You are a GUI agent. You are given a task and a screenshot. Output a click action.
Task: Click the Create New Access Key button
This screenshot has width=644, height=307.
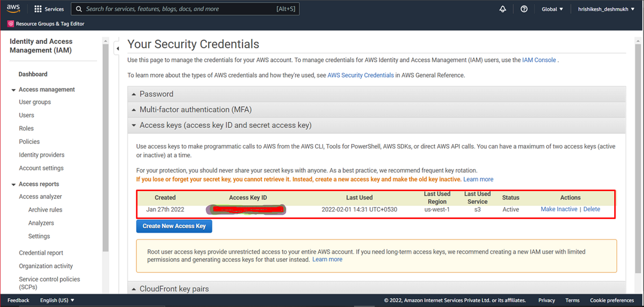tap(174, 226)
